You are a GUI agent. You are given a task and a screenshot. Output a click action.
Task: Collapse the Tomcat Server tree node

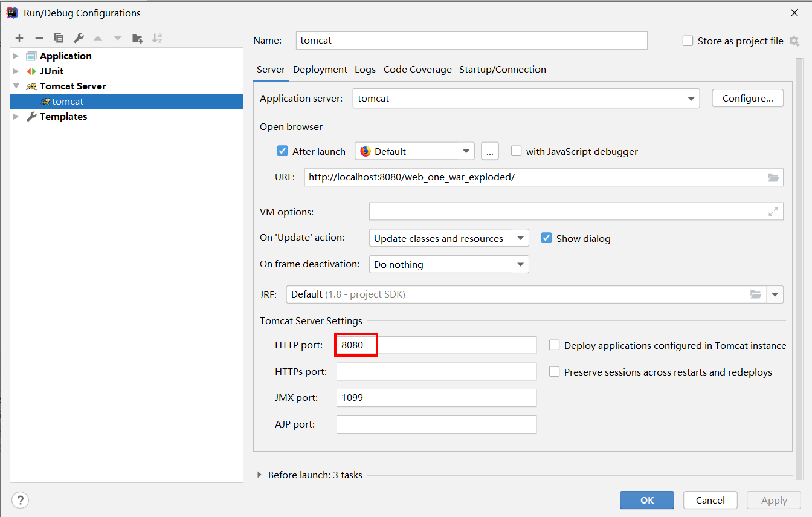(16, 86)
